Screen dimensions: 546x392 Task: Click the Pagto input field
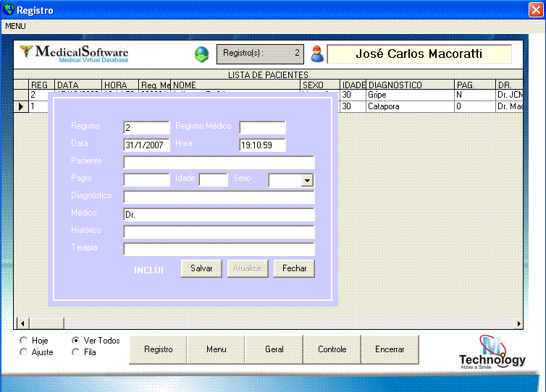[x=146, y=180]
